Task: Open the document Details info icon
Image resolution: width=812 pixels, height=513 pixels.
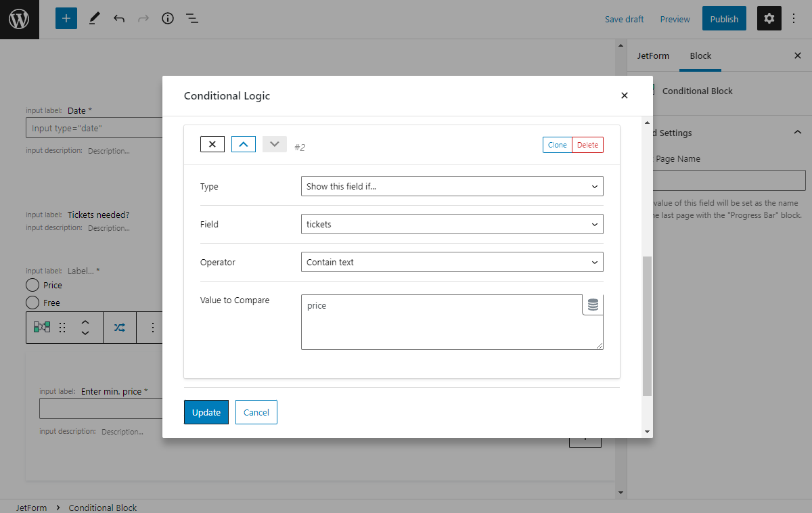Action: coord(168,18)
